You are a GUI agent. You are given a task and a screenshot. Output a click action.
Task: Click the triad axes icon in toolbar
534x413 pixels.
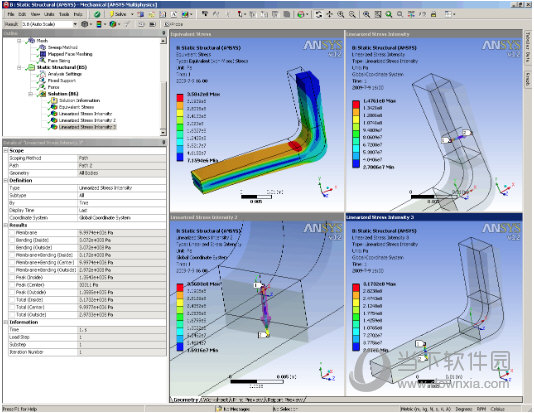(411, 14)
